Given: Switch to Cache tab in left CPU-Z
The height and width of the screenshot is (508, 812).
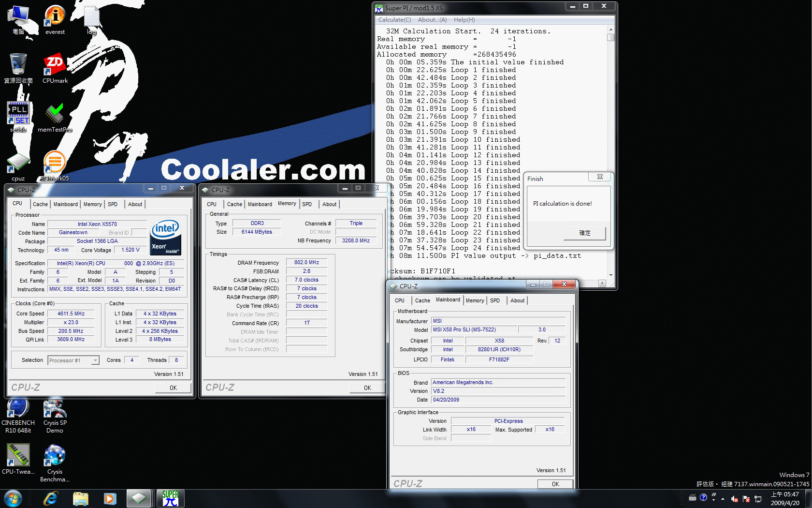Looking at the screenshot, I should (x=40, y=204).
